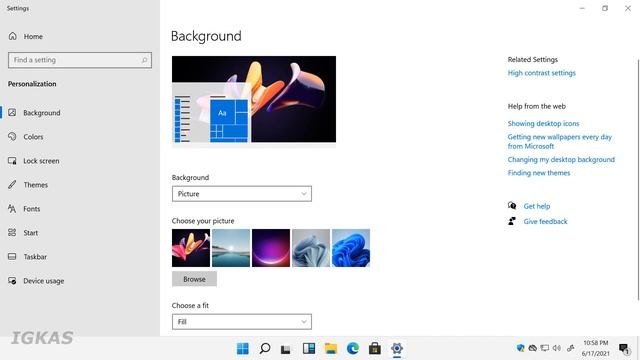Click the Home icon in the sidebar
This screenshot has width=640, height=360.
13,36
